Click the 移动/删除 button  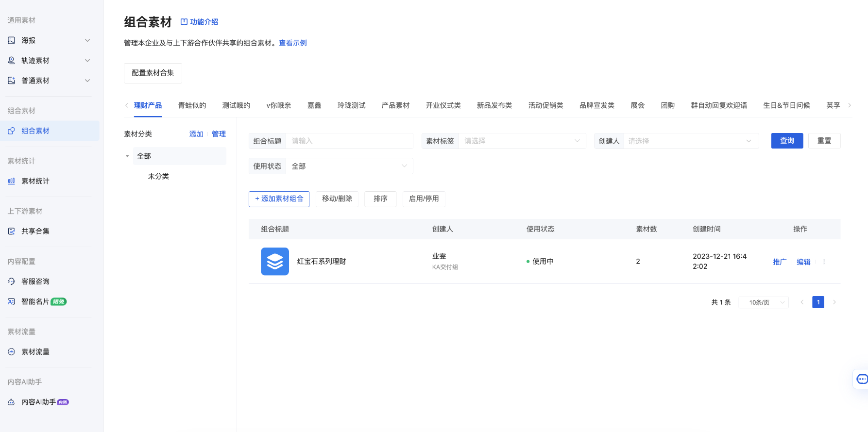[x=337, y=199]
